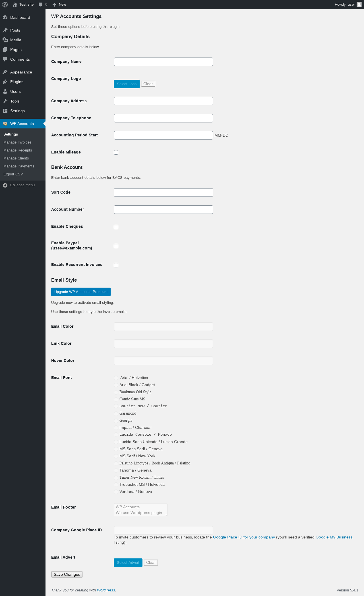Screen dimensions: 364x596
Task: Tick the Enable Cheques checkbox
Action: click(x=116, y=227)
